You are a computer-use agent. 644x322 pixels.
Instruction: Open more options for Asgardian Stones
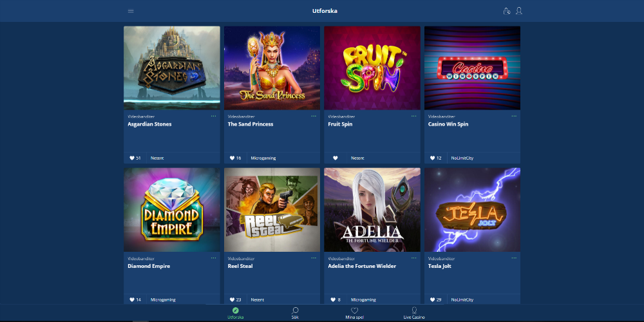pos(214,116)
